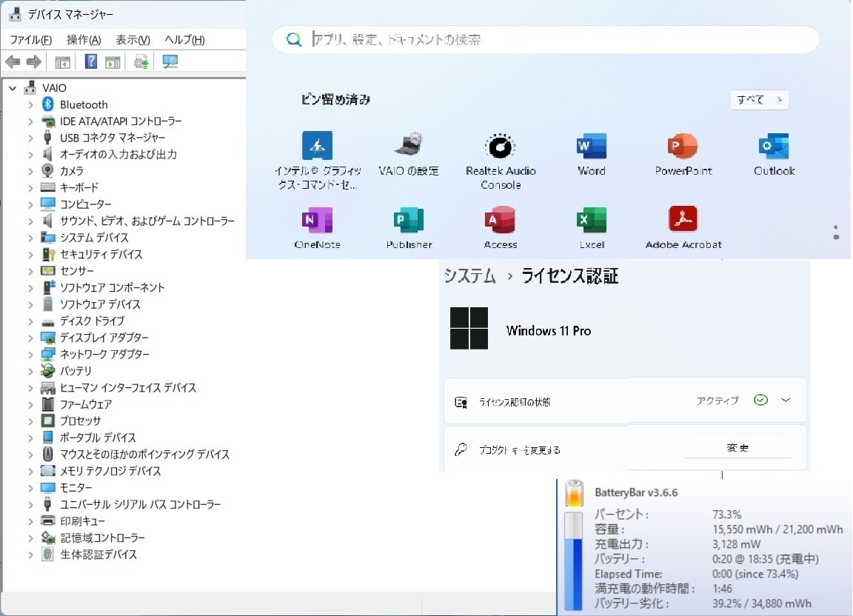This screenshot has width=853, height=616.
Task: Click the camera category icon
Action: pos(48,171)
